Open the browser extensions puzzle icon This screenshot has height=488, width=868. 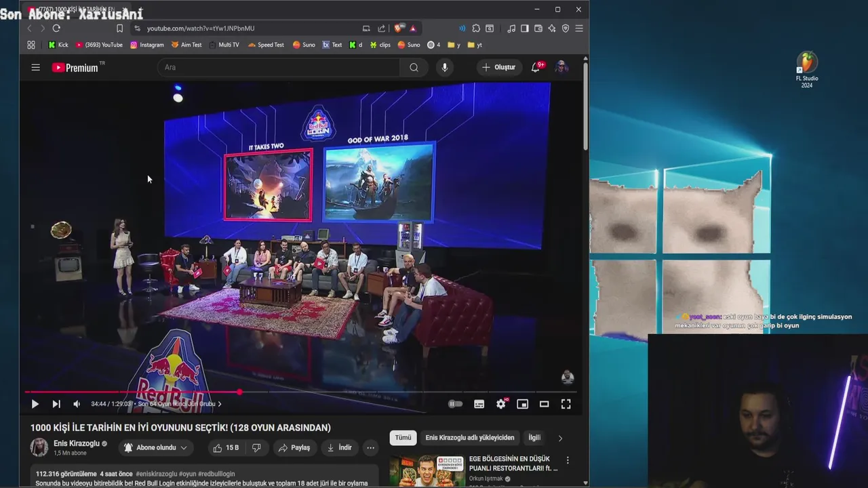(x=476, y=28)
